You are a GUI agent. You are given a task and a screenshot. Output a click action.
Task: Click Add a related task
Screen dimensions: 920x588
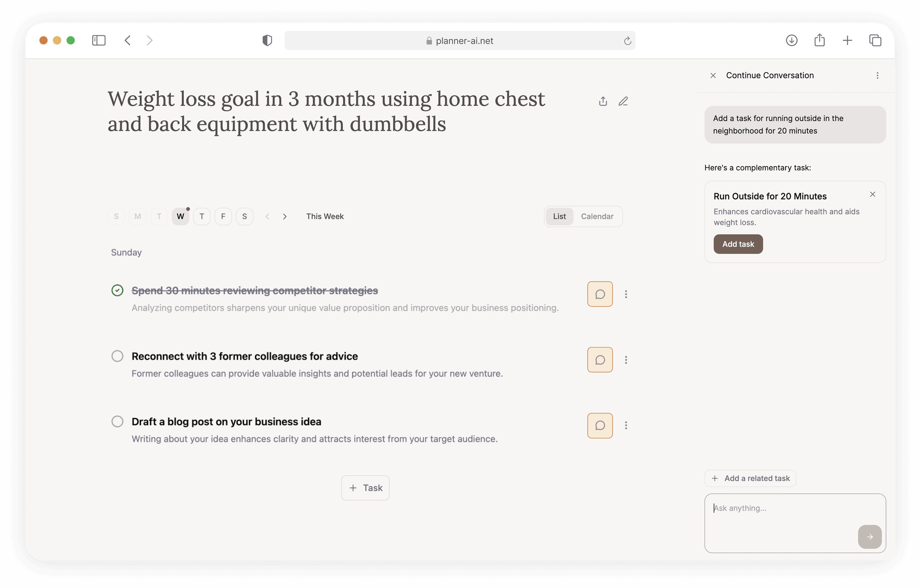(750, 478)
